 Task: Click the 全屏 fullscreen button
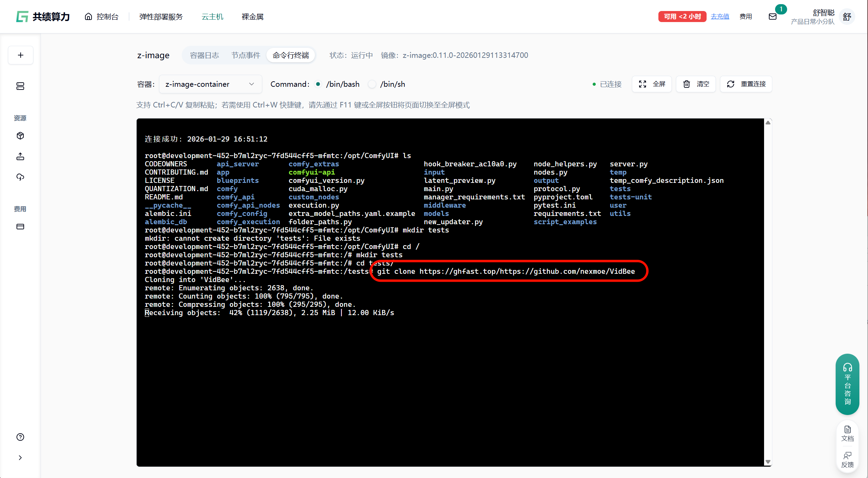tap(652, 84)
